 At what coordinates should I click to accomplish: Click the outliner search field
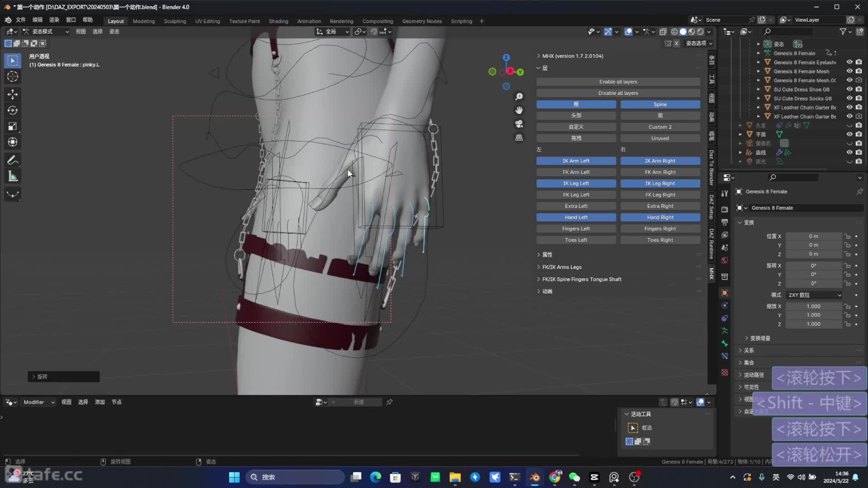coord(788,32)
